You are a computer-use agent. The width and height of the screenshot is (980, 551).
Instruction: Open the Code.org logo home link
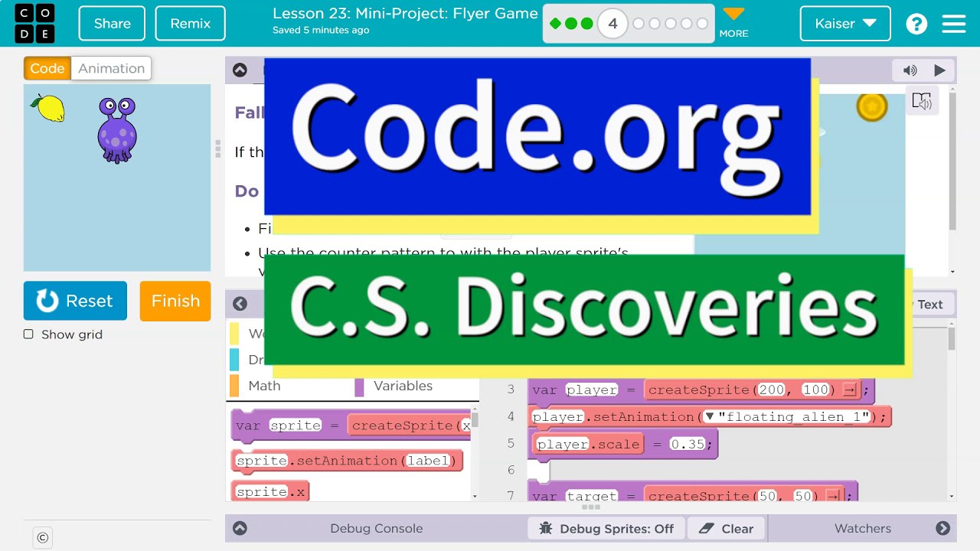34,23
